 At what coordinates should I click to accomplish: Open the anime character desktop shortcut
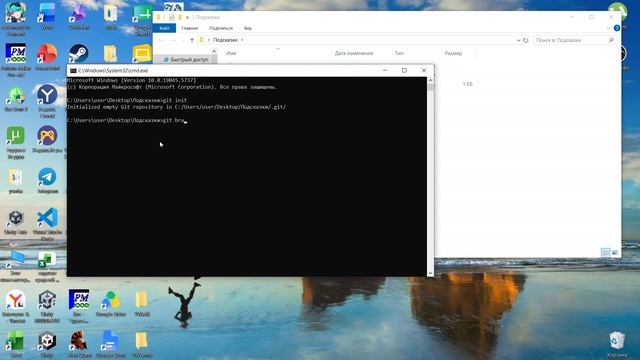click(16, 13)
